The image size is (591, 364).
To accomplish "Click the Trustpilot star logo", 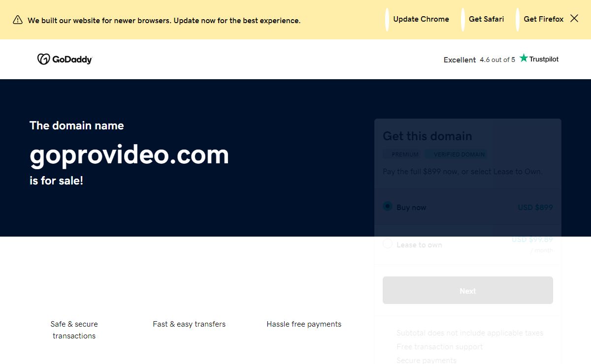I will [x=539, y=59].
